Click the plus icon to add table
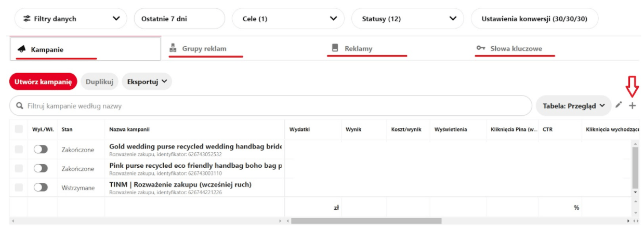This screenshot has height=229, width=644. (x=632, y=105)
